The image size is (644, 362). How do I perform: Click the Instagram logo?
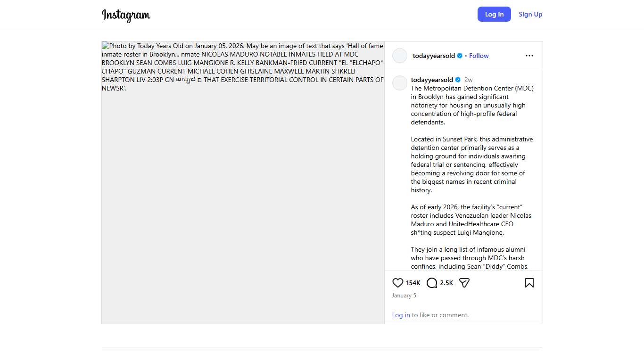click(126, 15)
